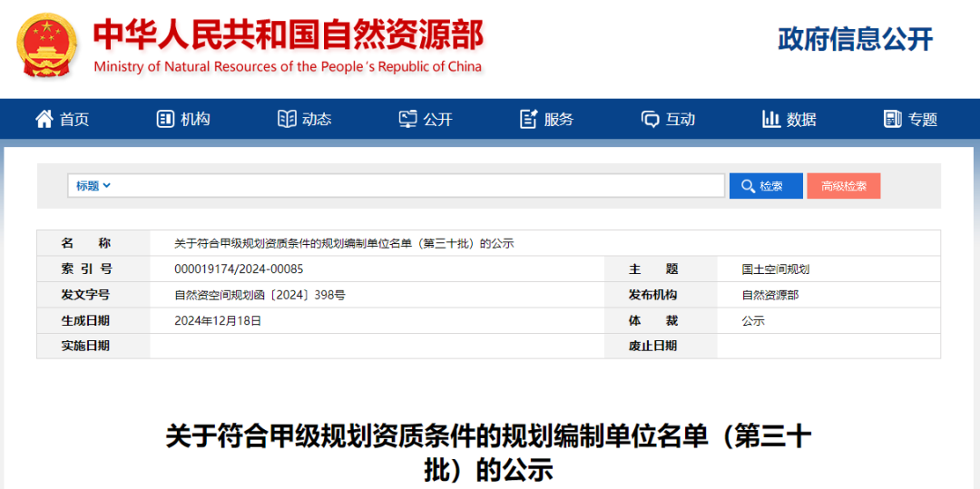Select the 互动 navigation menu item
Viewport: 980px width, 489px height.
point(680,119)
